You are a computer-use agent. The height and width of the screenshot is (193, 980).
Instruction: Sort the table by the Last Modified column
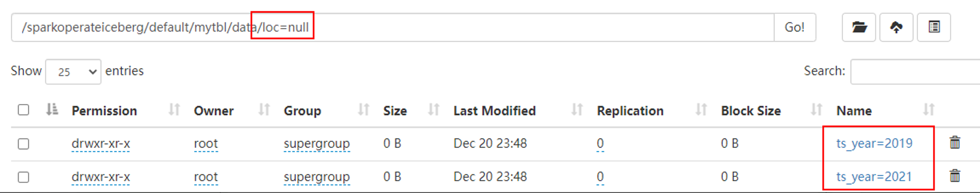pos(494,110)
